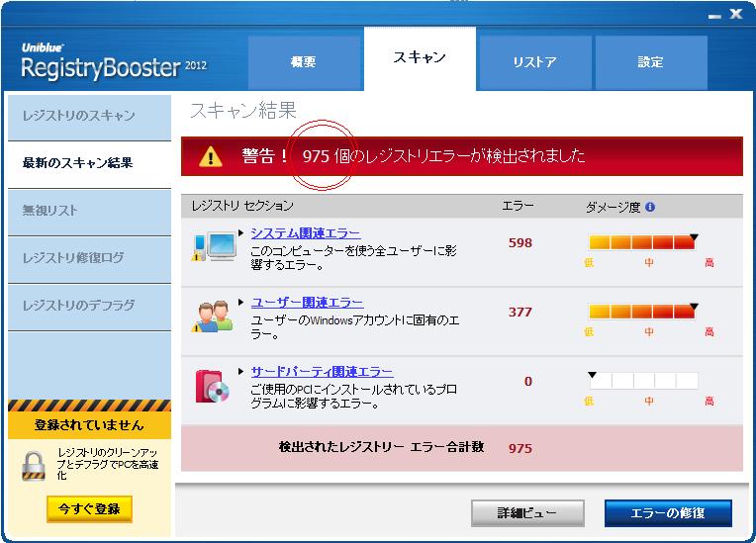
Task: Open the 設定 tab
Action: tap(651, 62)
